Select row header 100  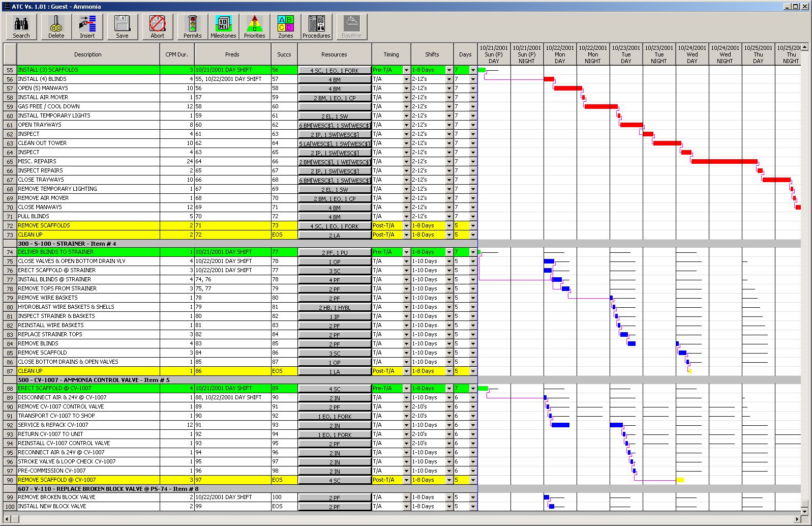(10, 507)
